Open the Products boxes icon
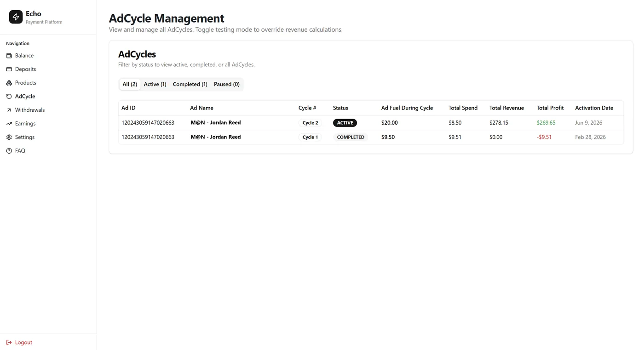Viewport: 644px width, 350px height. tap(9, 83)
